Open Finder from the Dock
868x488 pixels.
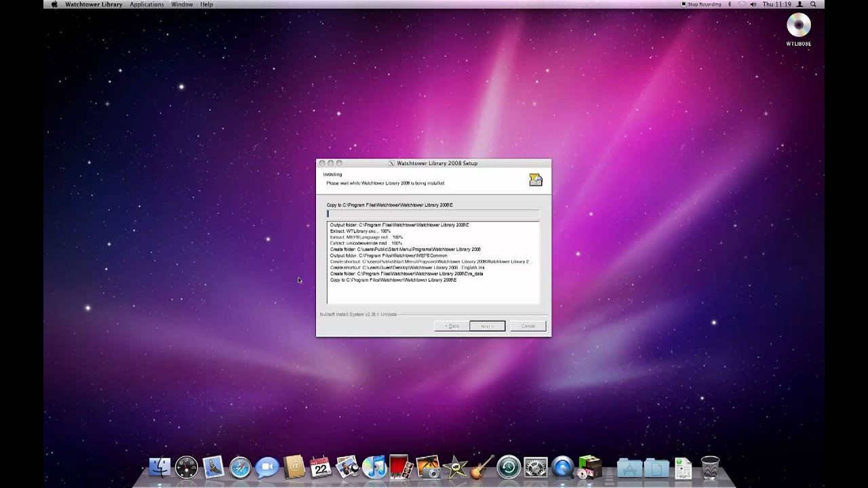(160, 467)
